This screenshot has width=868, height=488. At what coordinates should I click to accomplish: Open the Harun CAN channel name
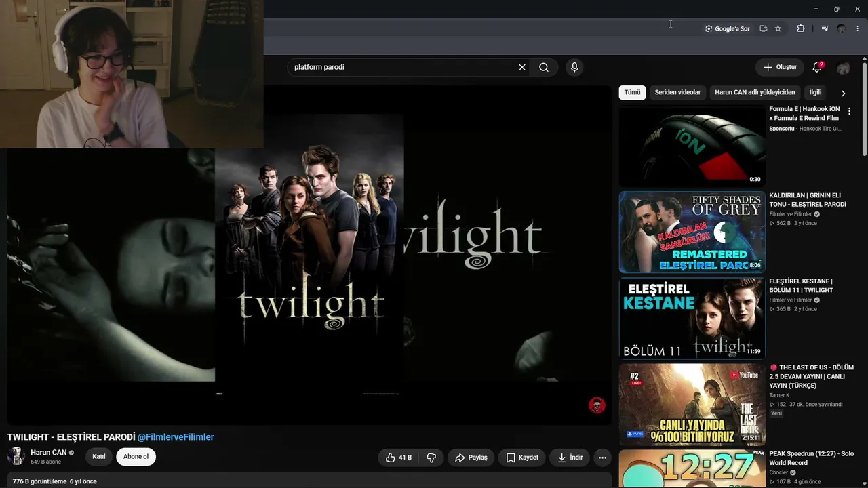(x=48, y=453)
